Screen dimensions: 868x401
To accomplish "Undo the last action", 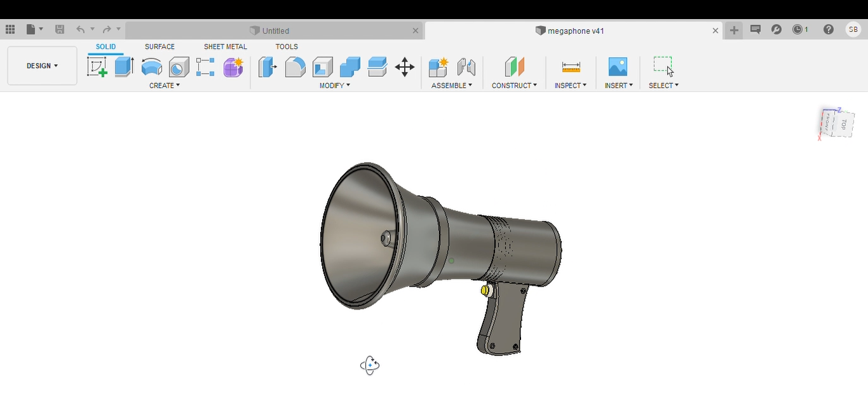I will tap(81, 29).
